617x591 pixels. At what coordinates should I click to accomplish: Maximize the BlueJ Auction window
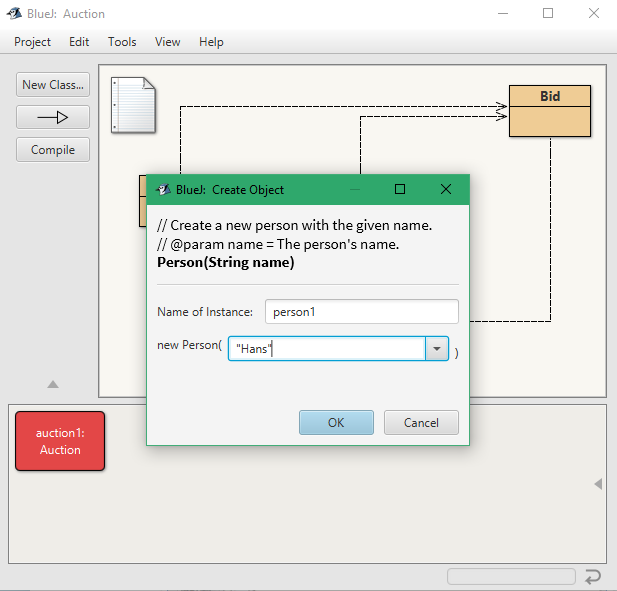point(548,13)
